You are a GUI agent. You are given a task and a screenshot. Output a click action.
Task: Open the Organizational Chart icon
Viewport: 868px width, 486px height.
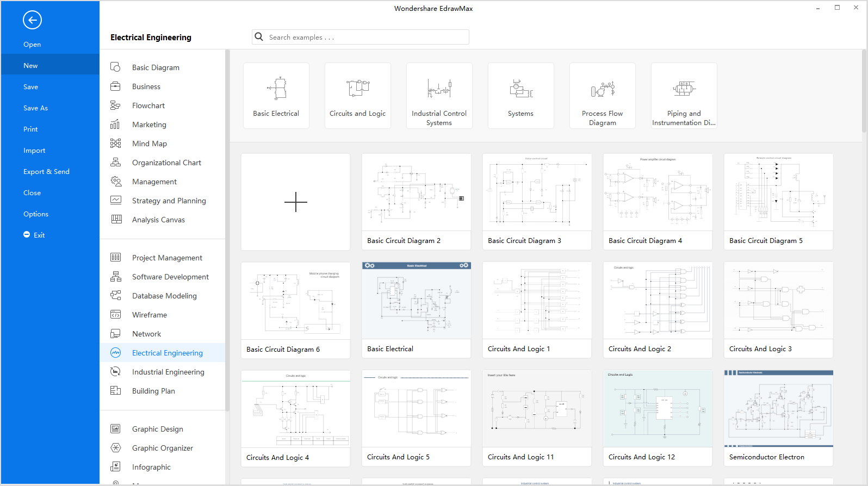(x=115, y=163)
